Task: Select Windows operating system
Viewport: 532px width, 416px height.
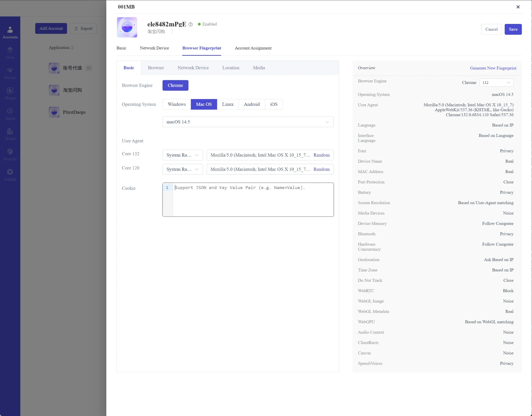Action: 177,104
